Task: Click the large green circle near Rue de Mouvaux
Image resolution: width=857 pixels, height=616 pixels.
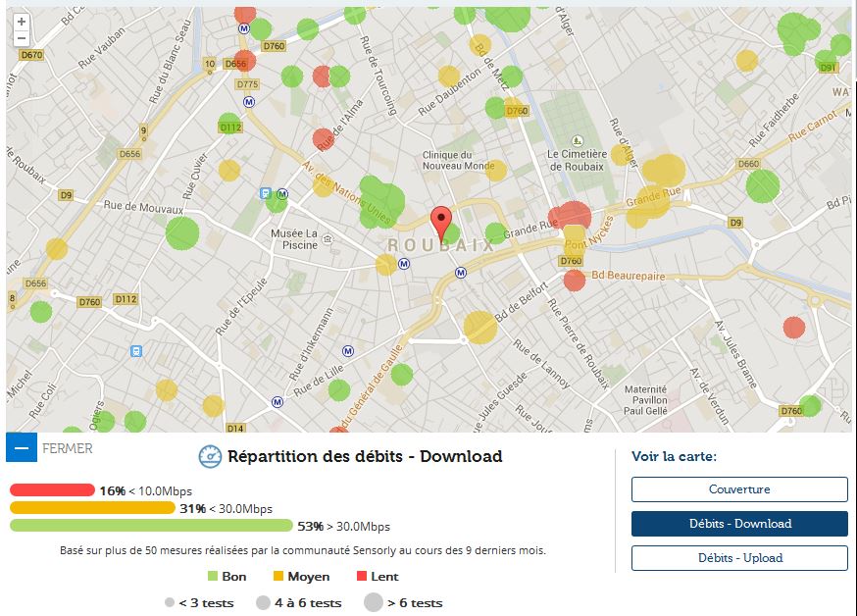Action: pos(182,233)
